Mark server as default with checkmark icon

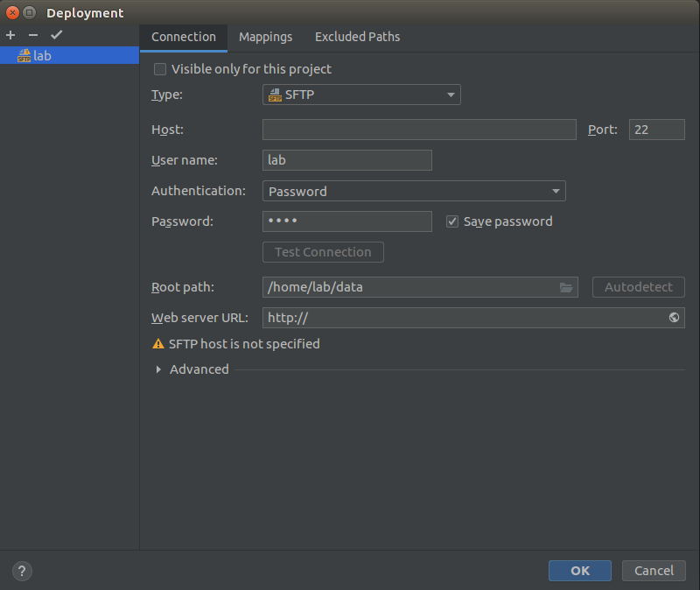[57, 35]
